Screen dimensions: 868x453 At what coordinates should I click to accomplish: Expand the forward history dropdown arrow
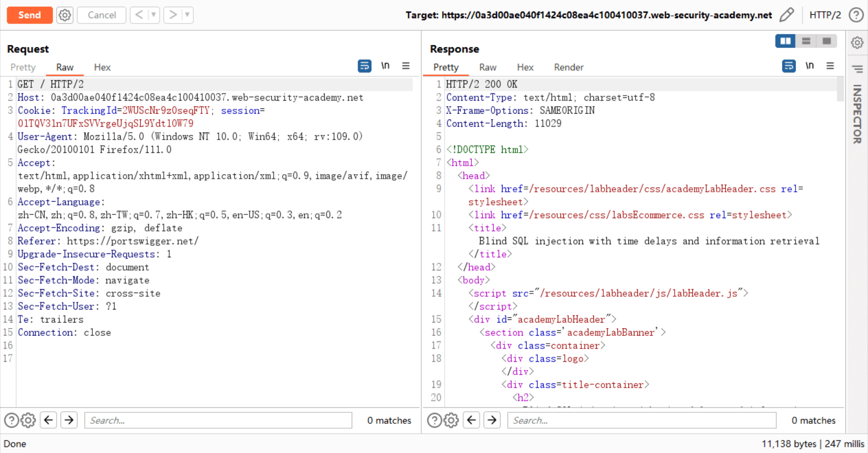(x=187, y=15)
